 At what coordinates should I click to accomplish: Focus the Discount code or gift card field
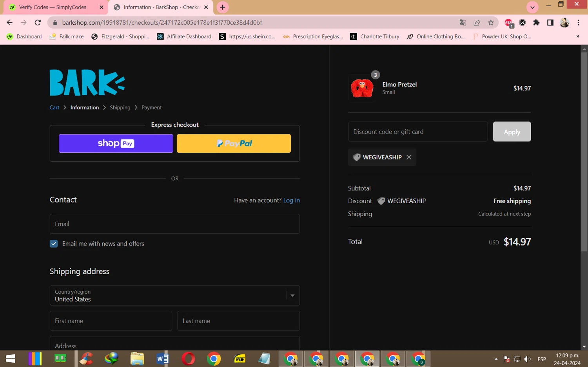pos(418,132)
